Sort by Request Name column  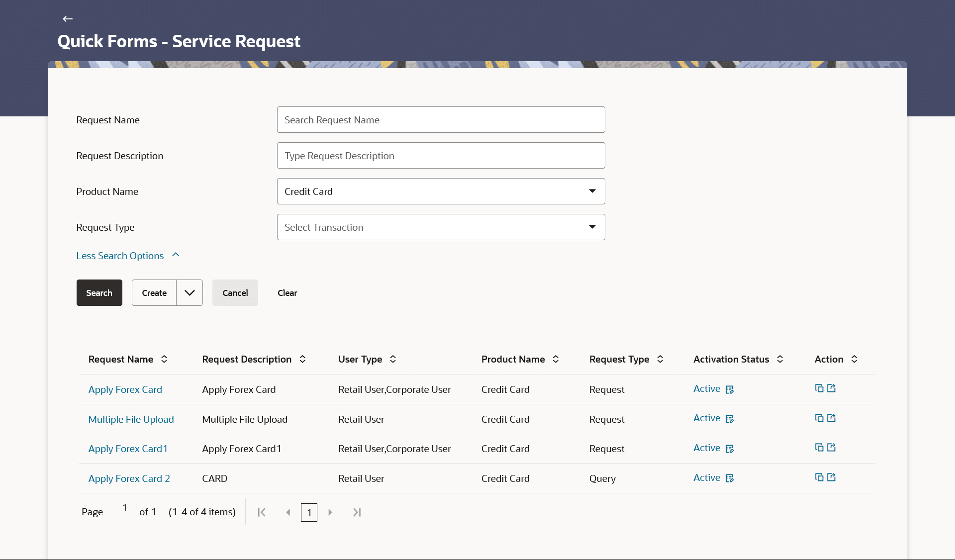click(x=164, y=359)
